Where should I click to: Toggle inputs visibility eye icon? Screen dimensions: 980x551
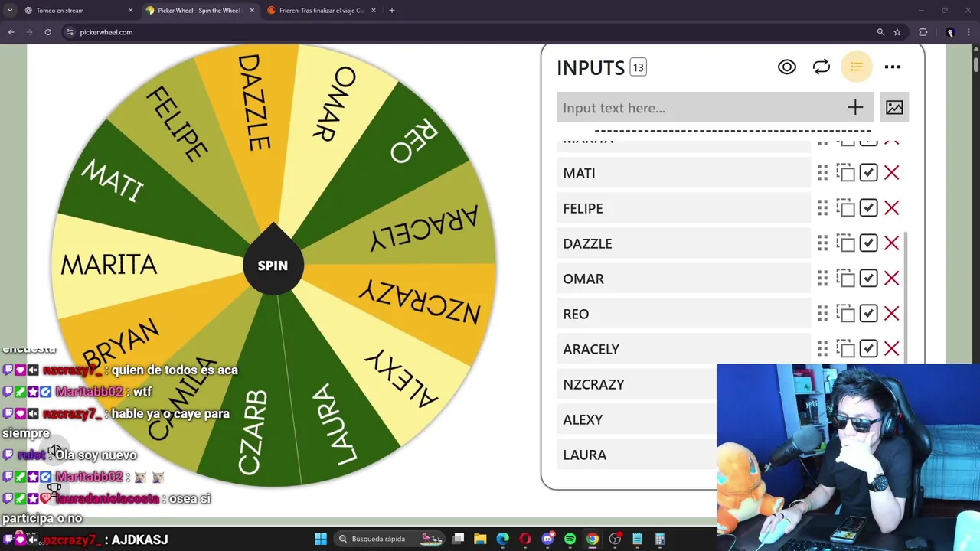point(786,67)
